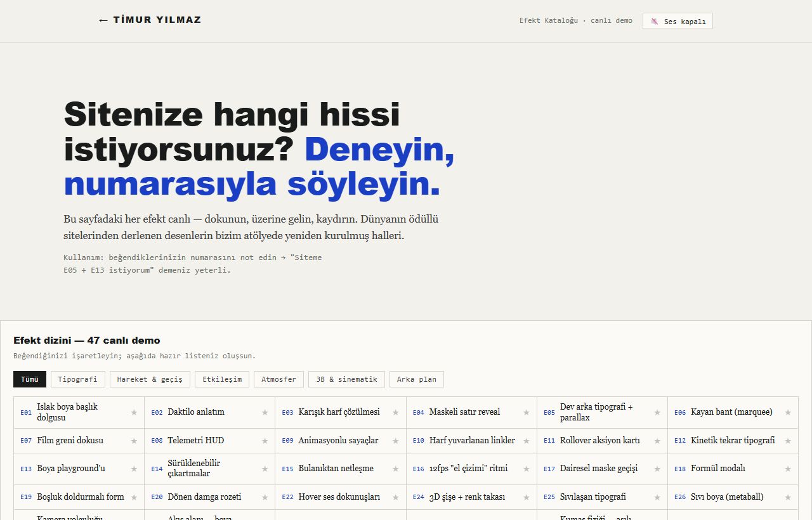
Task: Filter effects by Hareket & geçiş
Action: (150, 379)
